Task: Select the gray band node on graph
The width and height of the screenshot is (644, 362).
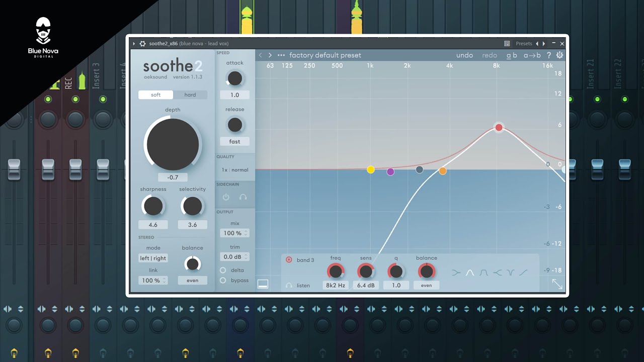Action: pos(420,169)
